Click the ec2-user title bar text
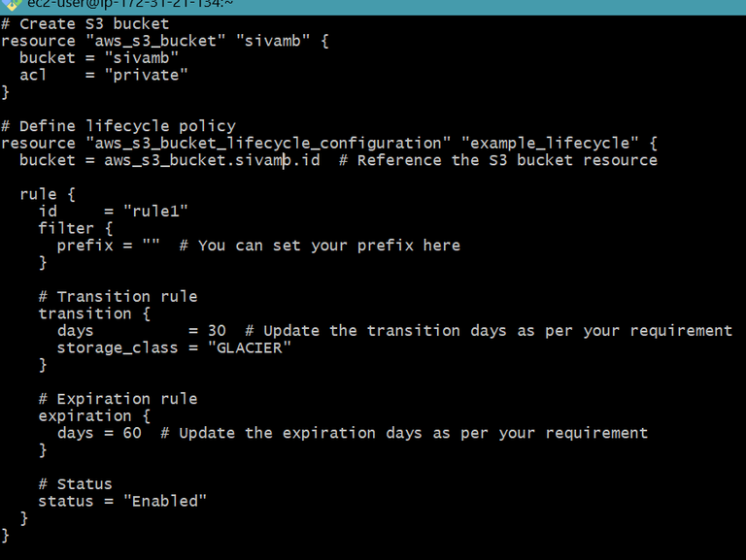The height and width of the screenshot is (560, 746). pyautogui.click(x=130, y=4)
